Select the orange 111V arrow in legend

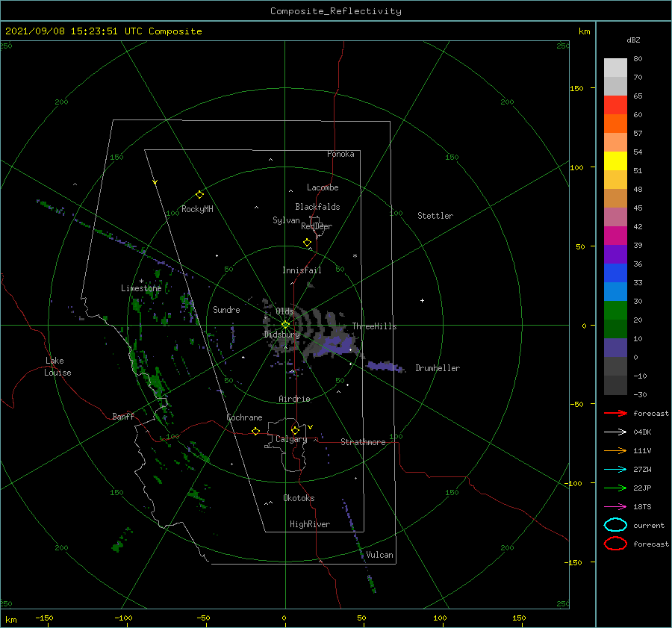pyautogui.click(x=615, y=450)
